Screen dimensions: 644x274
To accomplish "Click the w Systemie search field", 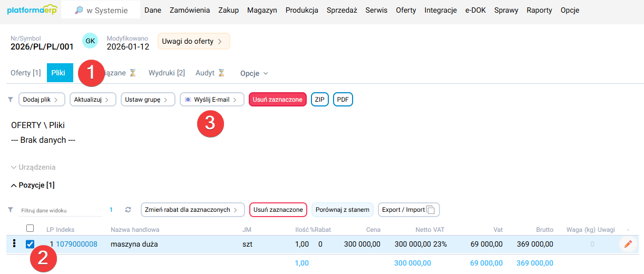I will click(x=101, y=10).
